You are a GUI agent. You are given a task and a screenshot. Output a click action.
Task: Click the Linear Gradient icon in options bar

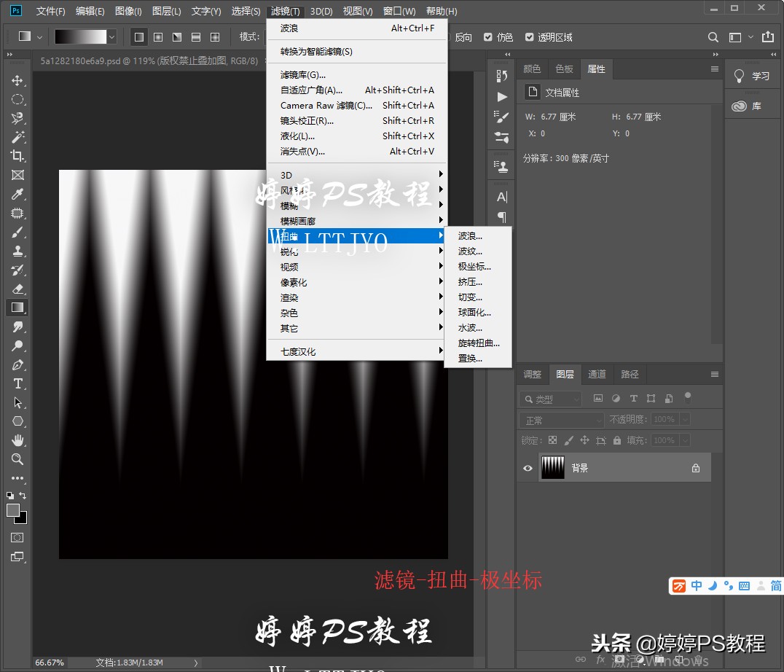[x=139, y=36]
